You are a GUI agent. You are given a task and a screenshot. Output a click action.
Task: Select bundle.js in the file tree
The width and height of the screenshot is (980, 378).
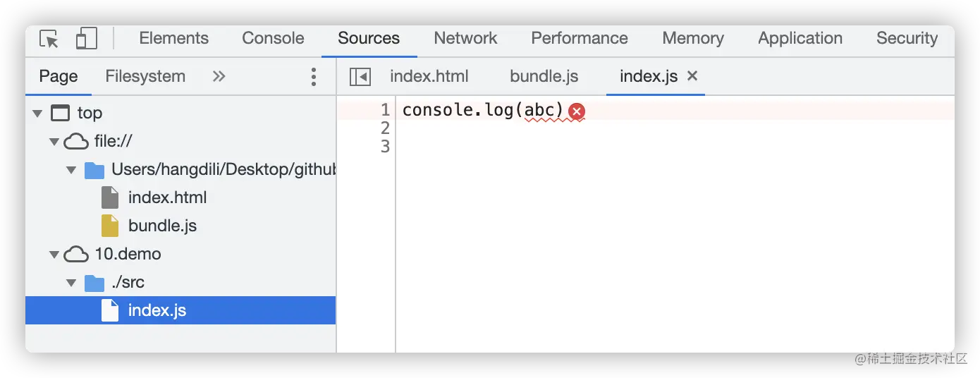tap(162, 226)
